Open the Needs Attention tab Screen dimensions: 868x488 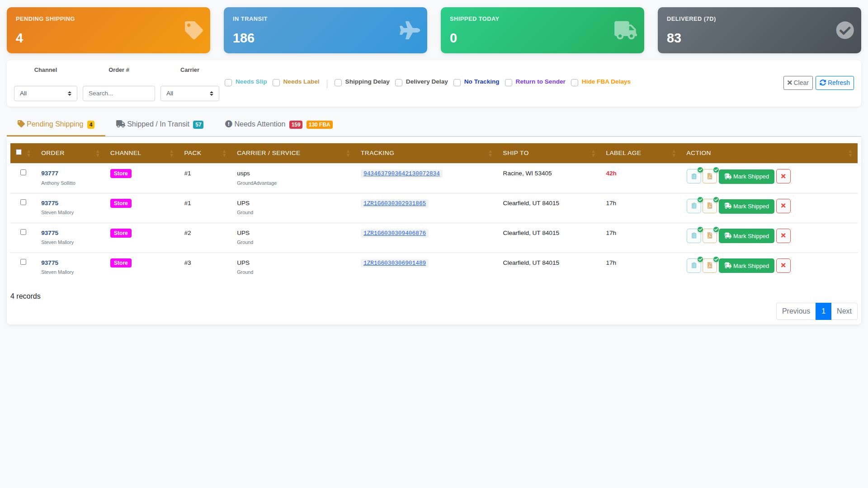pos(259,124)
